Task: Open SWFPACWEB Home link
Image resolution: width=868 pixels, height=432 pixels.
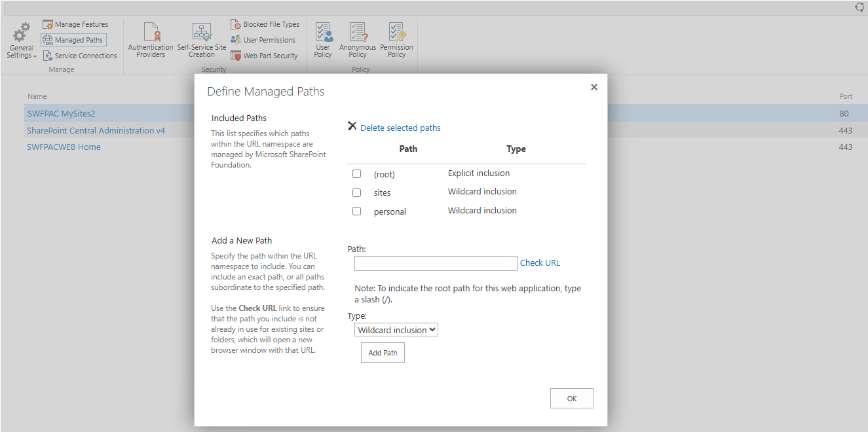Action: coord(64,147)
